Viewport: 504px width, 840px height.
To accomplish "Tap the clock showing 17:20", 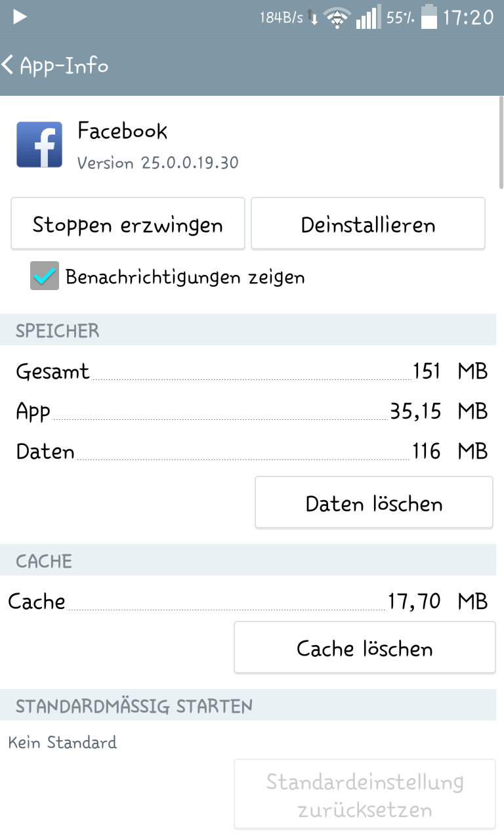I will (x=468, y=18).
